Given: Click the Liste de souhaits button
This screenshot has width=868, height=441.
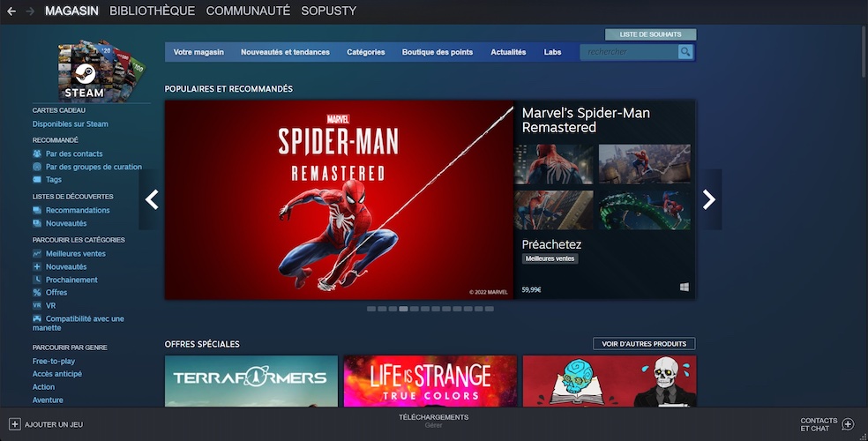Looking at the screenshot, I should point(650,34).
